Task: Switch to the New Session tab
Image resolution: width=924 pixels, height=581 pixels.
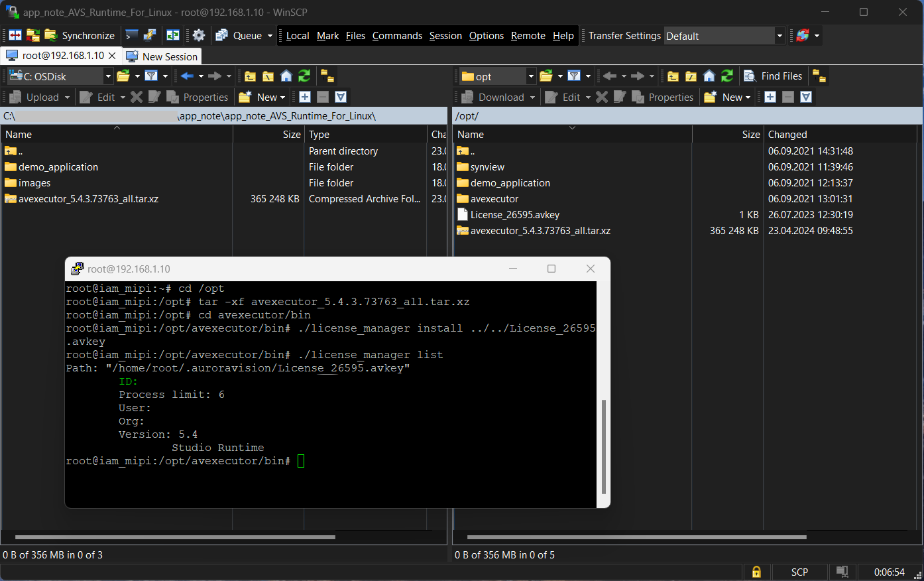Action: [162, 56]
